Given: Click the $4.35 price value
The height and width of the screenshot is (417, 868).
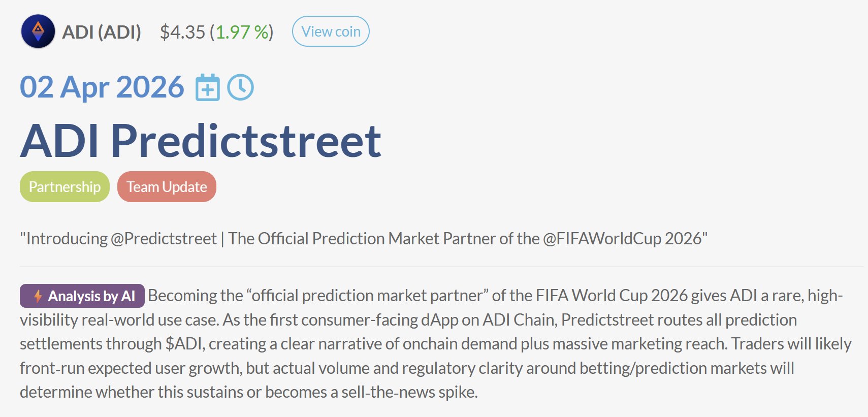Looking at the screenshot, I should click(x=182, y=32).
